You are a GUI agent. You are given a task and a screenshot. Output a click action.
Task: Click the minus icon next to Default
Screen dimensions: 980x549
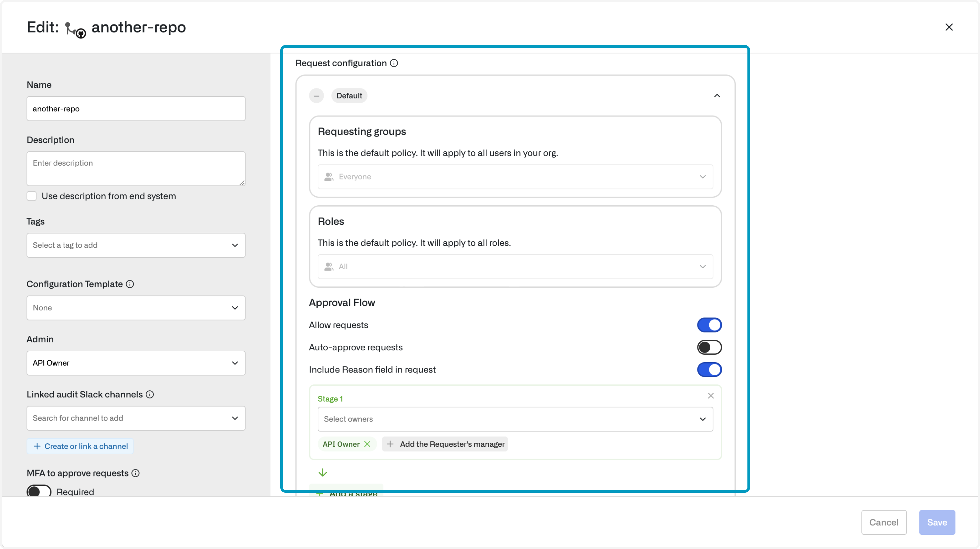pos(316,96)
